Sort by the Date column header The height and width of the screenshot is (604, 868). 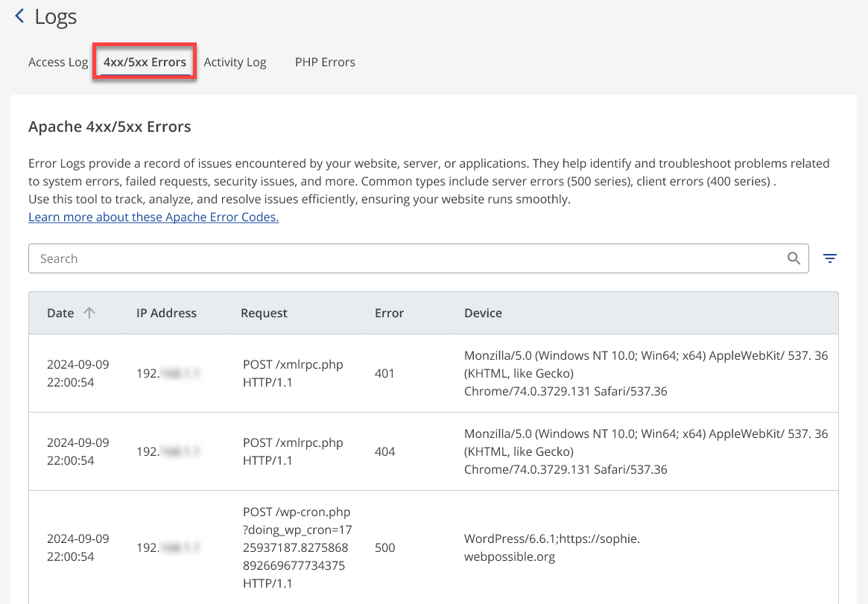coord(60,313)
